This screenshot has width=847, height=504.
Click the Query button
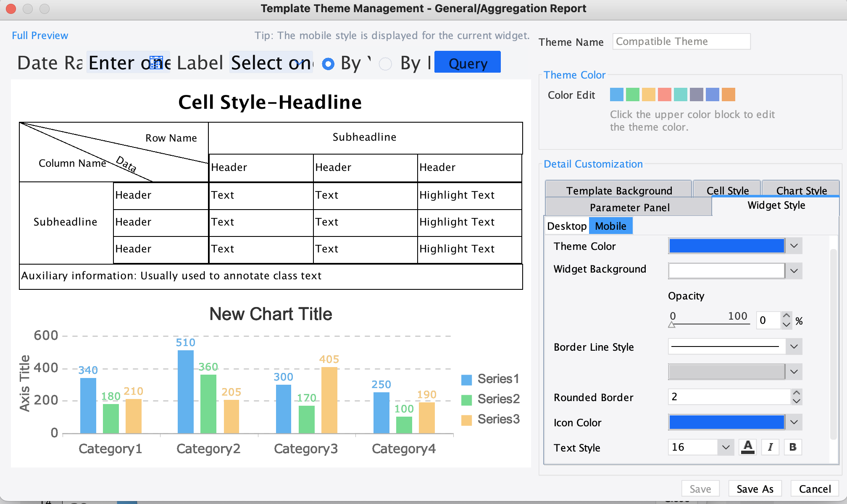[x=467, y=63]
